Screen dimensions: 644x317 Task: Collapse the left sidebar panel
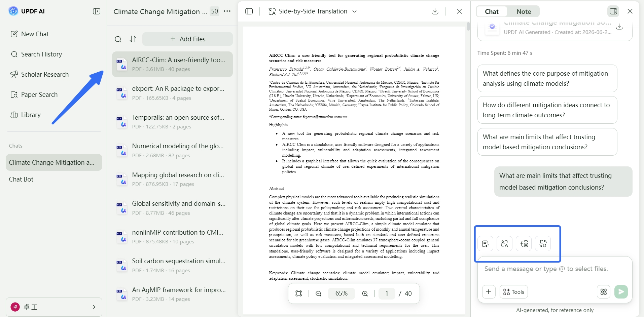tap(97, 11)
